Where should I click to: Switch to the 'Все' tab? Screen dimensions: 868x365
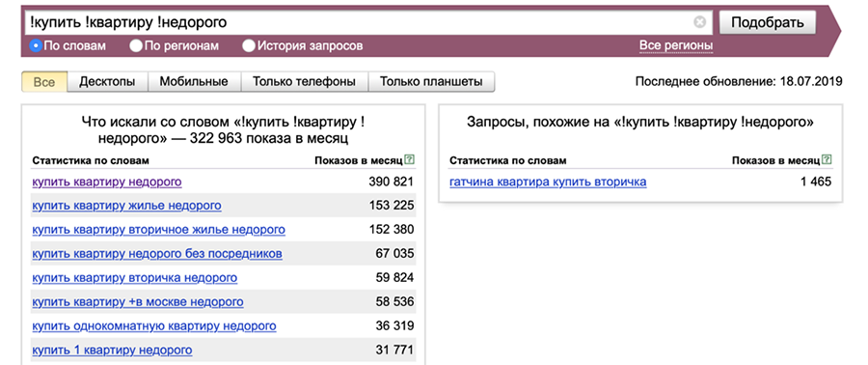pos(44,82)
